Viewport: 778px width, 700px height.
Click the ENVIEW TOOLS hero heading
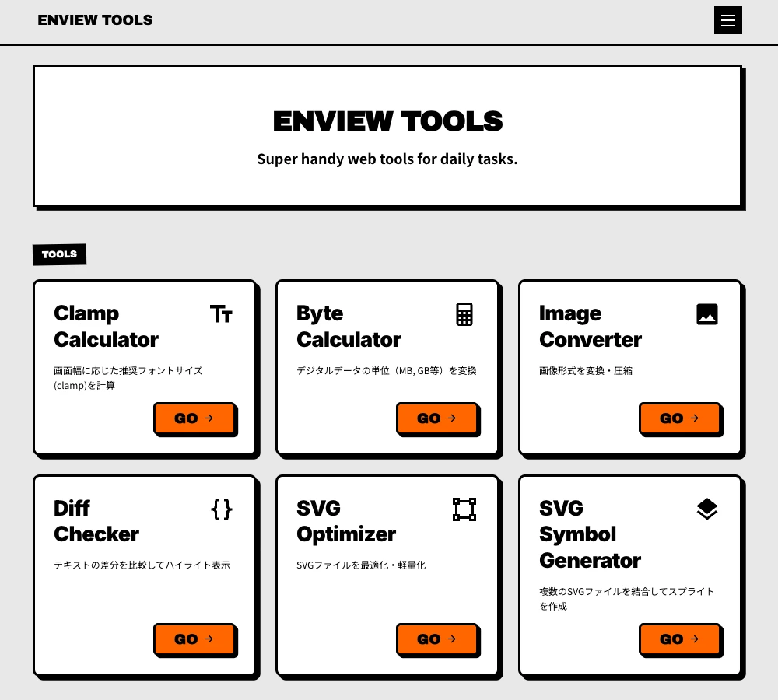click(x=387, y=121)
